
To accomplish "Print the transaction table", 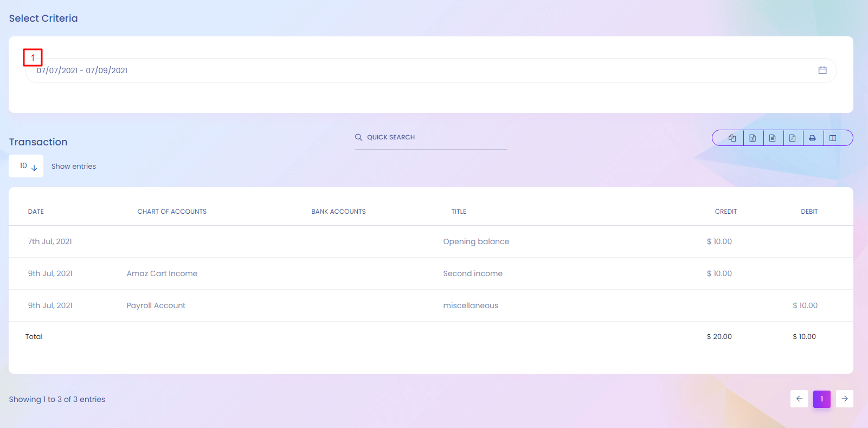I will pyautogui.click(x=812, y=138).
